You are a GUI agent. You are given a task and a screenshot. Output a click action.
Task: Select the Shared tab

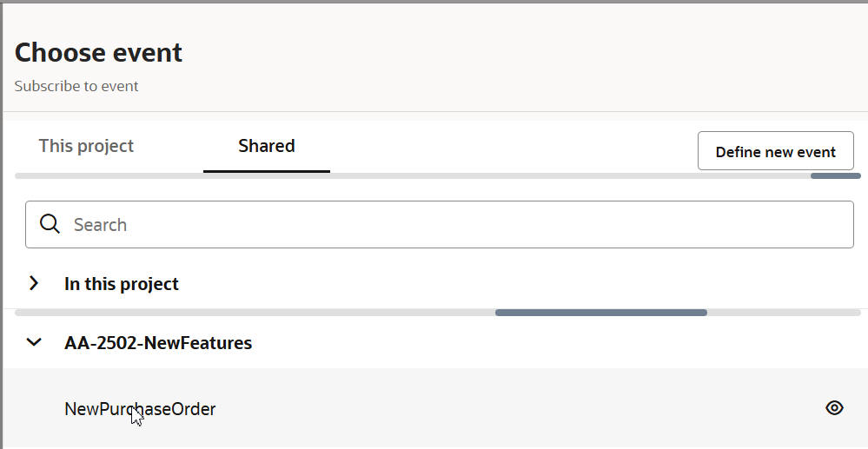coord(266,146)
